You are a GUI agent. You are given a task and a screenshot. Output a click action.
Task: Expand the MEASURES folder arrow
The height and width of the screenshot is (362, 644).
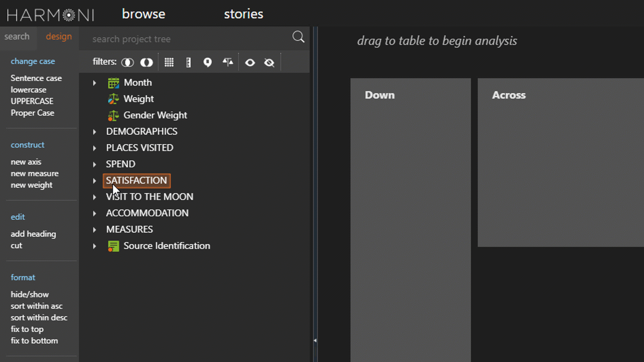[95, 230]
